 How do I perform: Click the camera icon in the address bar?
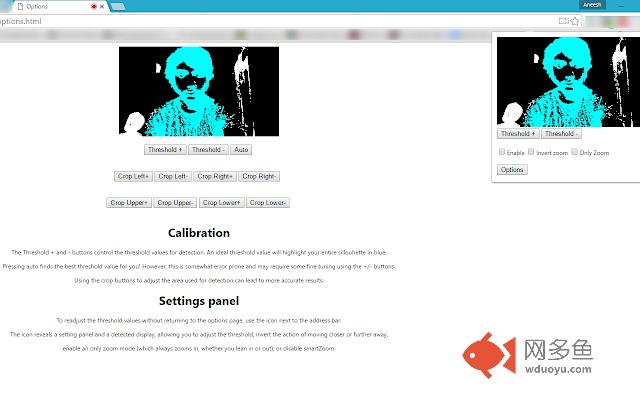point(563,21)
